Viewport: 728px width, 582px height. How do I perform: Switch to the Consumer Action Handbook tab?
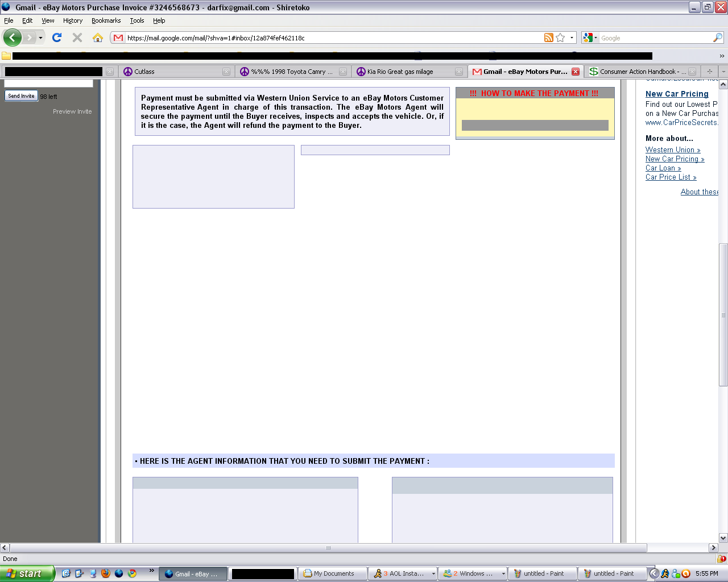[642, 72]
